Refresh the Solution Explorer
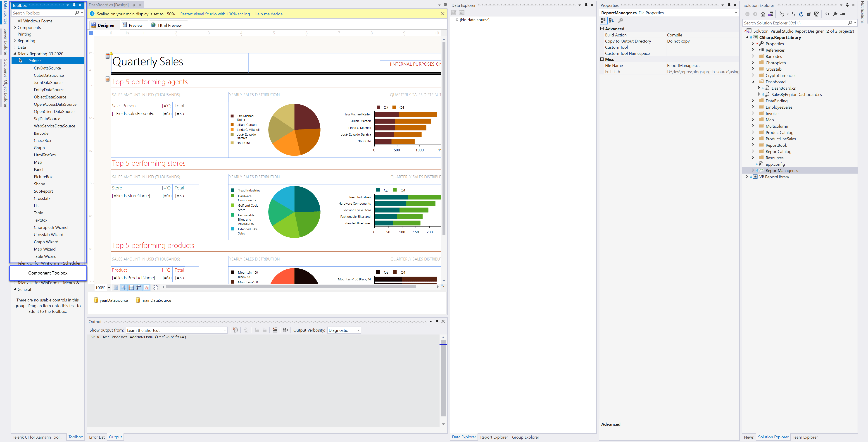The height and width of the screenshot is (442, 868). pos(801,14)
